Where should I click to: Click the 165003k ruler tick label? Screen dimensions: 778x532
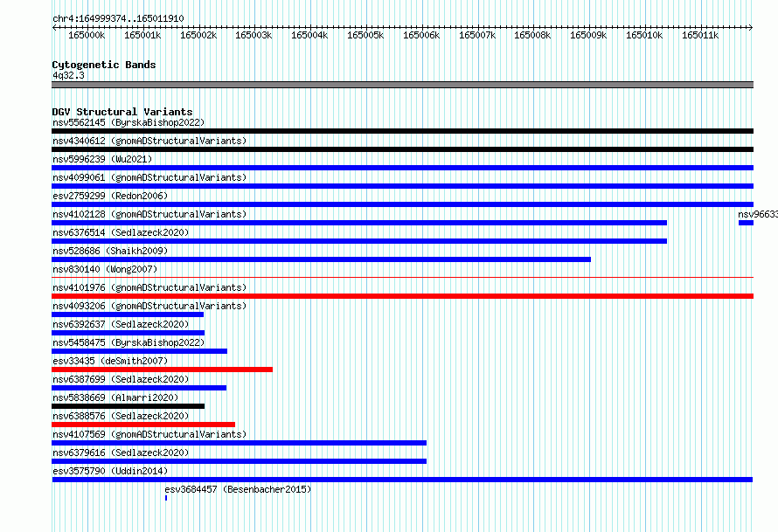254,35
